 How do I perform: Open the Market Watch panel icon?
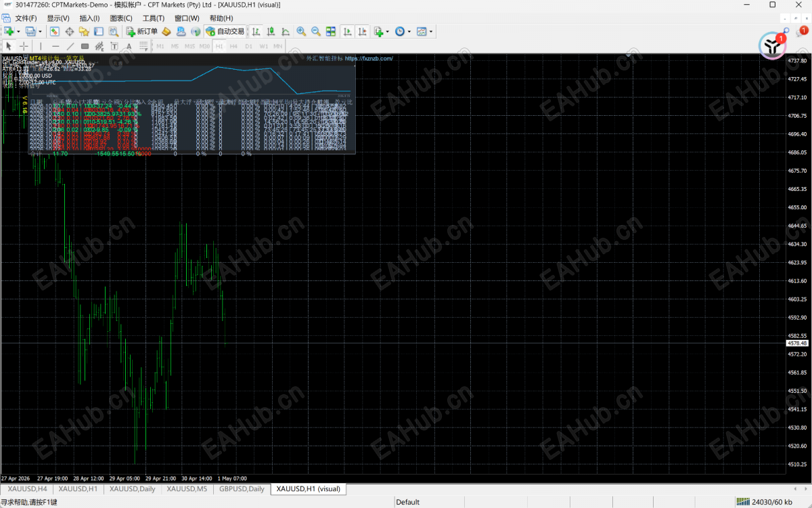pyautogui.click(x=55, y=31)
